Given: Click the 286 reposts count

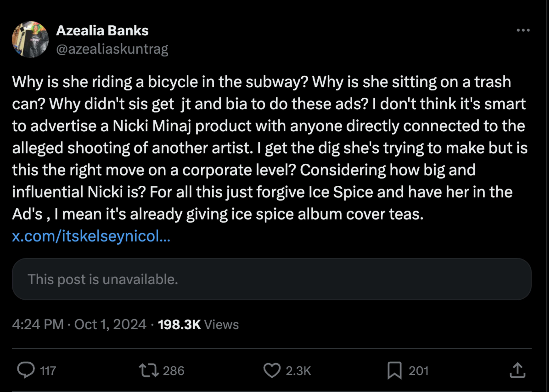Looking at the screenshot, I should (x=174, y=371).
